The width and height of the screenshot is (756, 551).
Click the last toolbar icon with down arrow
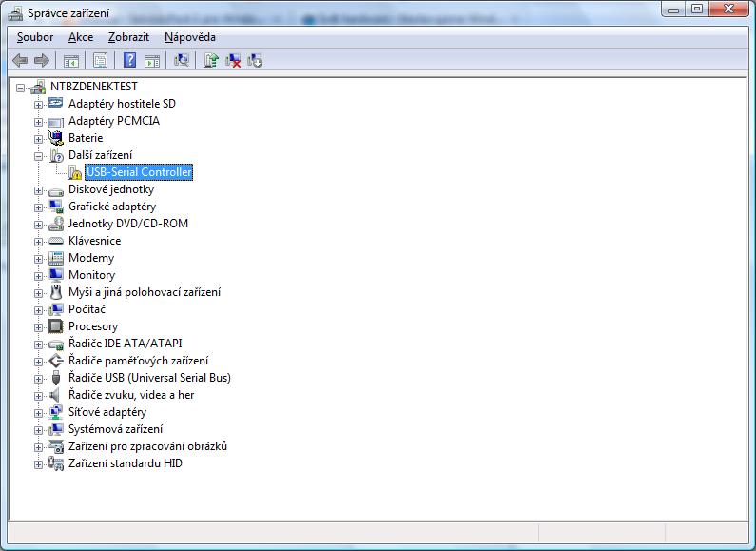[255, 60]
